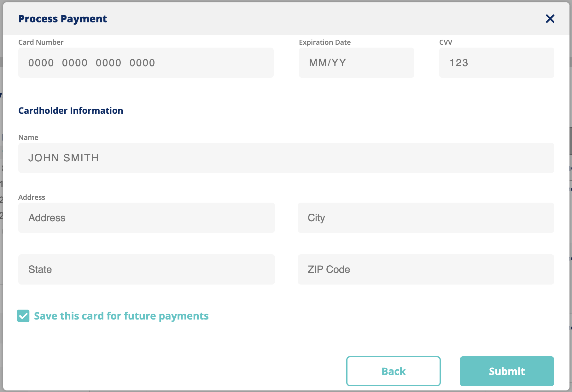Click the Process Payment title
The width and height of the screenshot is (572, 392).
coord(62,19)
